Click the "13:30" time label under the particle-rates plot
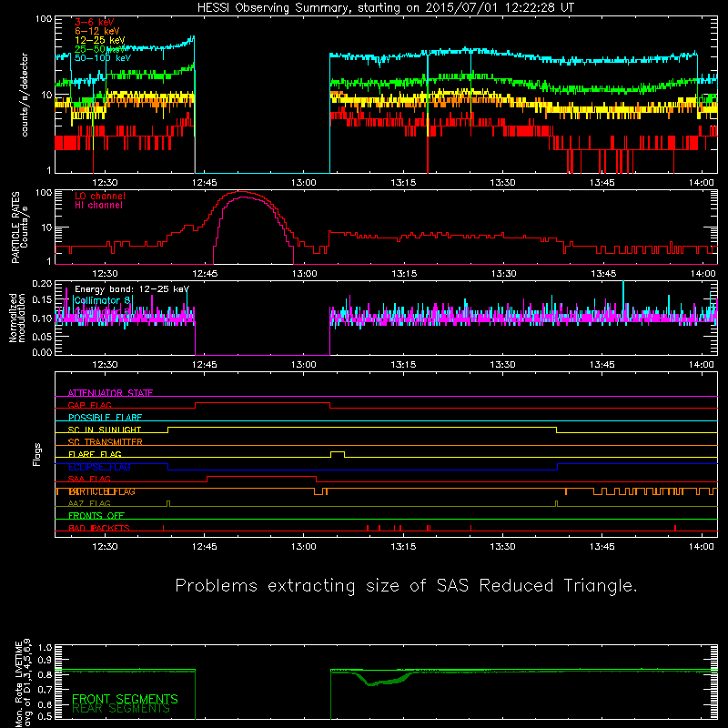The height and width of the screenshot is (728, 728). (503, 274)
